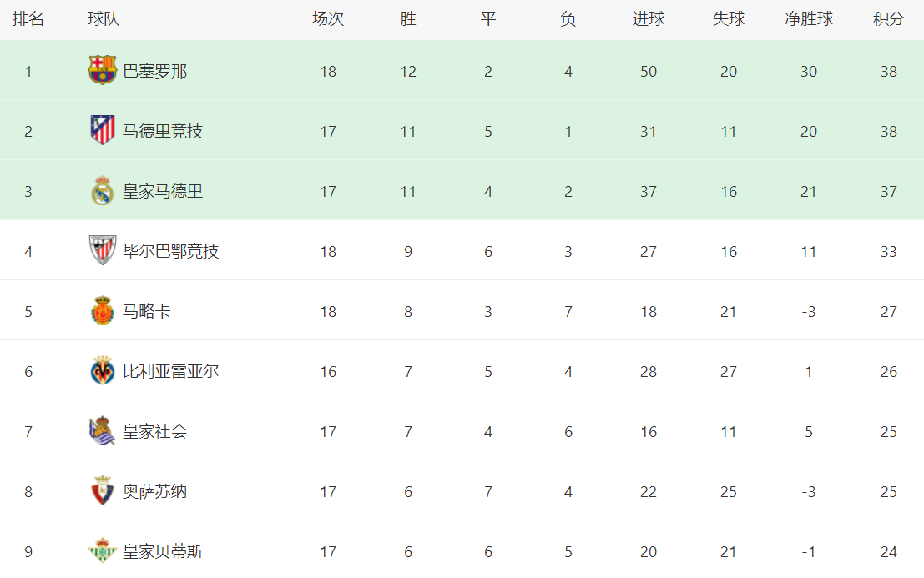Click the Real Madrid crest icon
Viewport: 924px width, 578px height.
pyautogui.click(x=103, y=190)
